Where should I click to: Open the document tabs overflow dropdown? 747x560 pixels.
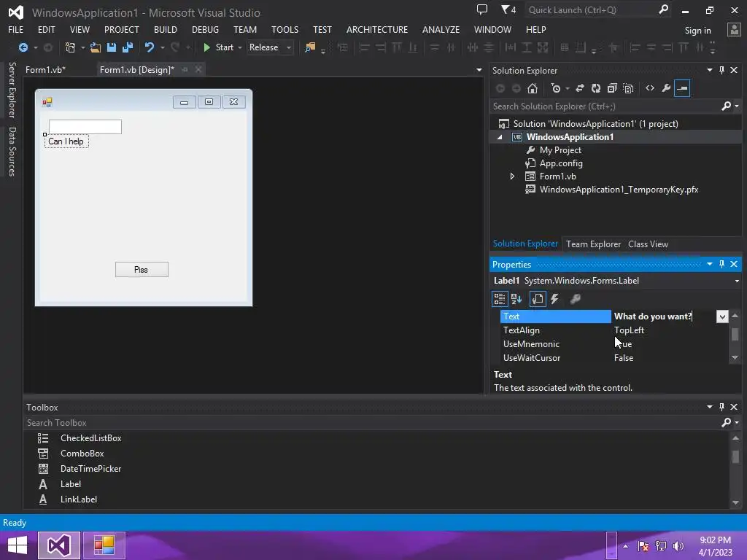click(x=479, y=70)
